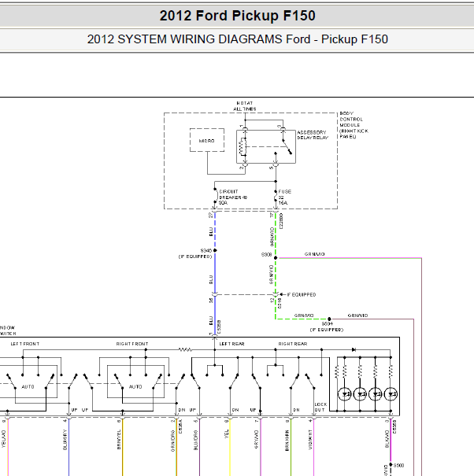This screenshot has width=474, height=476.
Task: Click the "FUSE 32 15A" label
Action: 285,197
